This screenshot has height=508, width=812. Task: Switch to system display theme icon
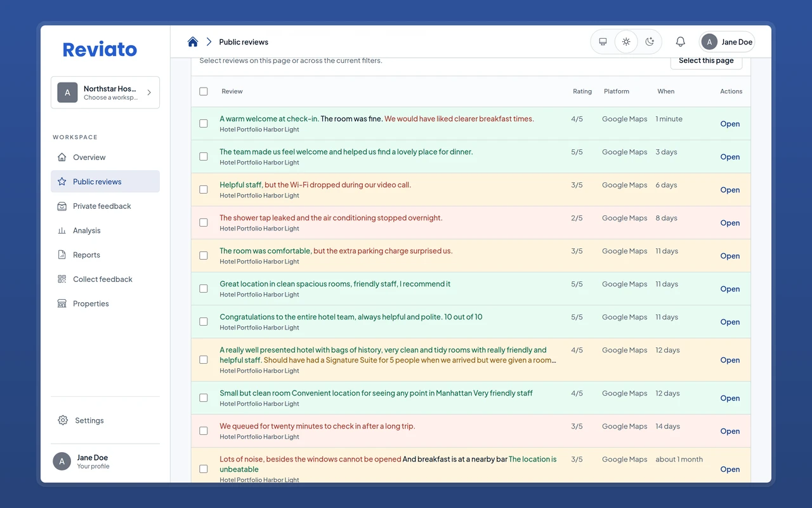click(603, 42)
